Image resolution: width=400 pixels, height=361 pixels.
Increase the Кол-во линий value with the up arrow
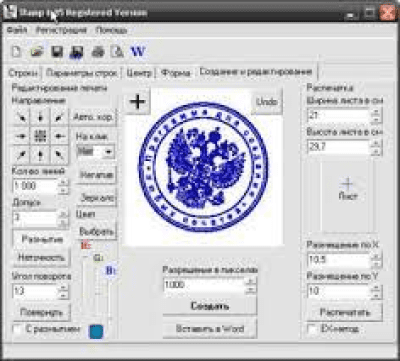[63, 182]
